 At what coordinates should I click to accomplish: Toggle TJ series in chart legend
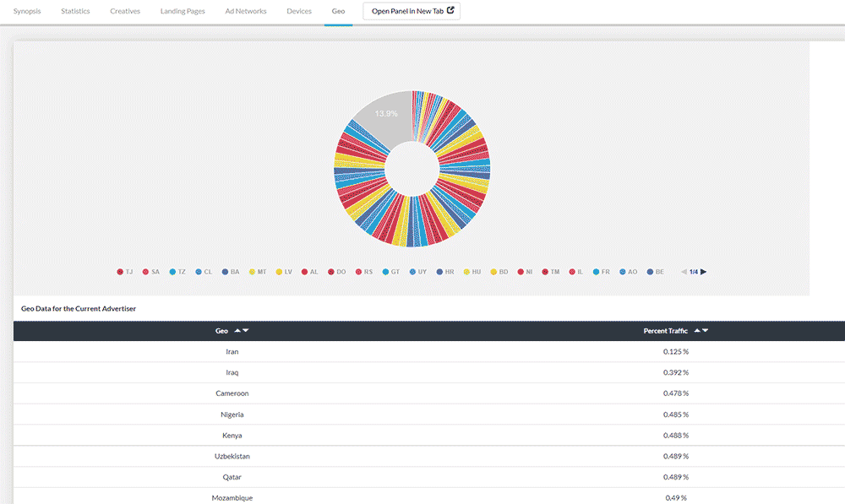[x=125, y=272]
